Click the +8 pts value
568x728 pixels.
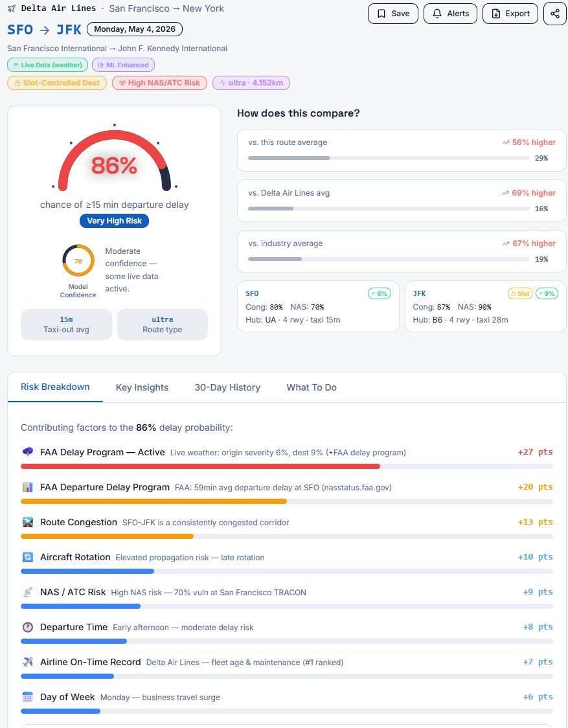(538, 627)
